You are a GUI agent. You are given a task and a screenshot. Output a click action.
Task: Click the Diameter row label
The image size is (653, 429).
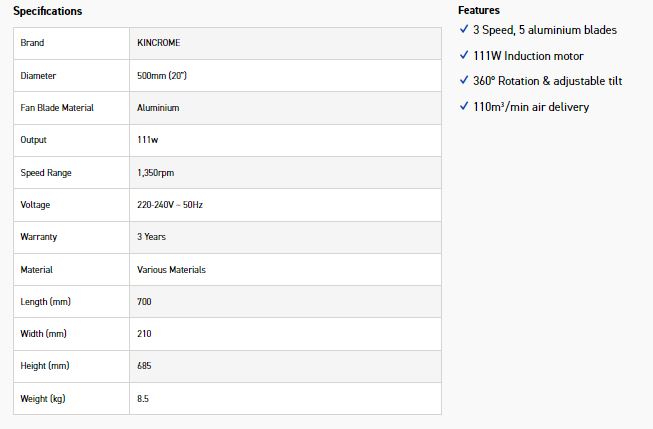(x=38, y=76)
